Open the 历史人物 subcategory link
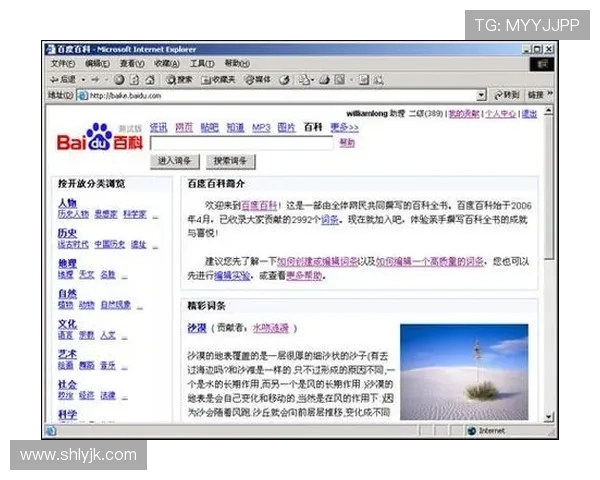 (73, 214)
